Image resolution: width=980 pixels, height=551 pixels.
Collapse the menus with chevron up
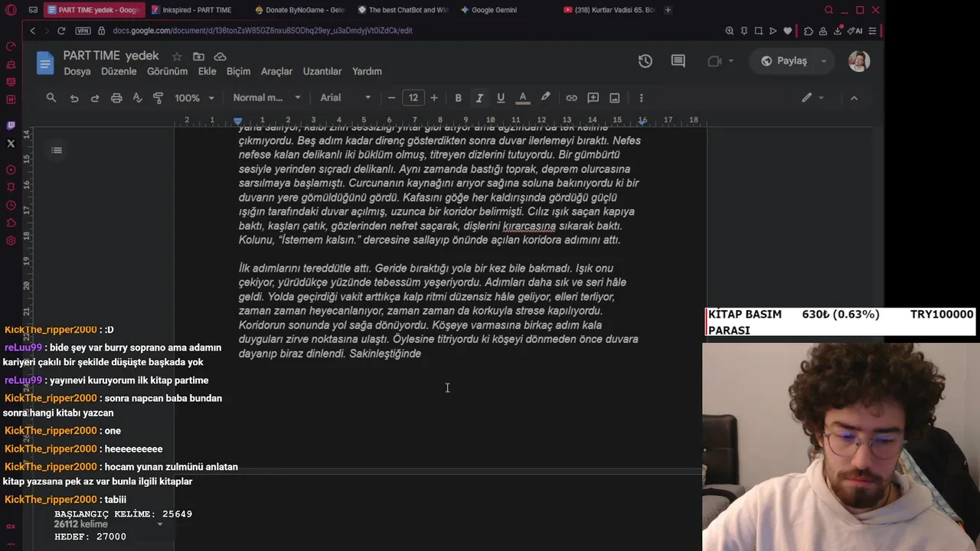(x=854, y=98)
